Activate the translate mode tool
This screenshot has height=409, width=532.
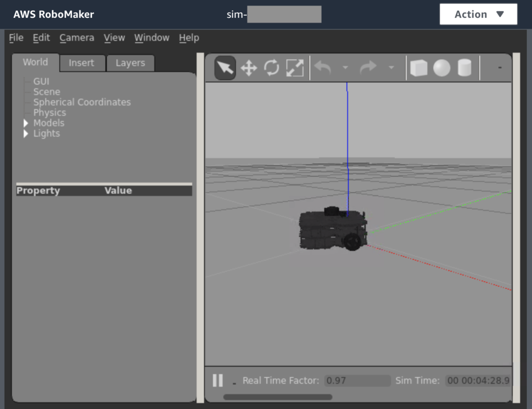point(249,68)
